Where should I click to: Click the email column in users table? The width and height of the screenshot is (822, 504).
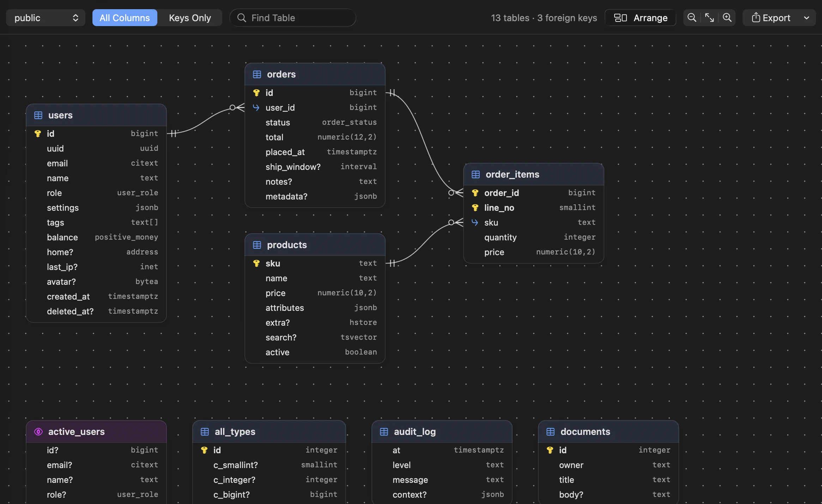point(96,163)
